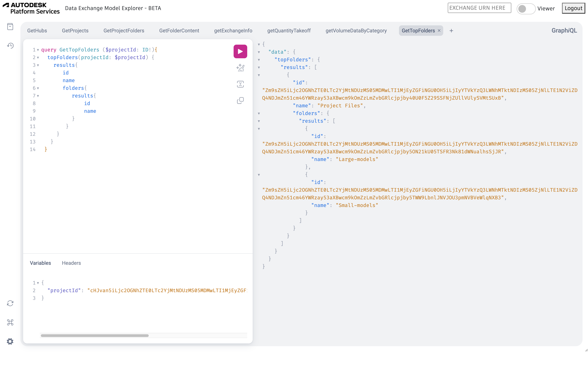
Task: Click GetTopFolders operation name in query
Action: pos(79,50)
